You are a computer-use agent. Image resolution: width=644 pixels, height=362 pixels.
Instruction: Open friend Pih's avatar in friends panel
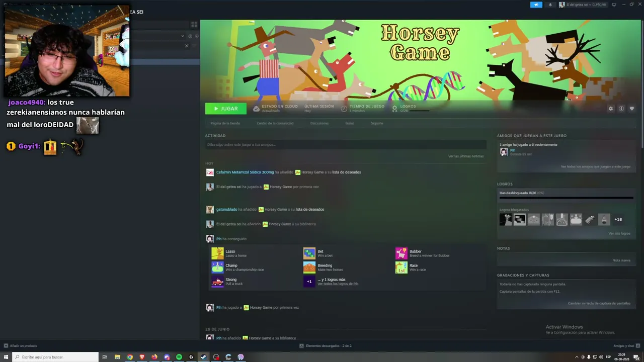[x=504, y=152]
